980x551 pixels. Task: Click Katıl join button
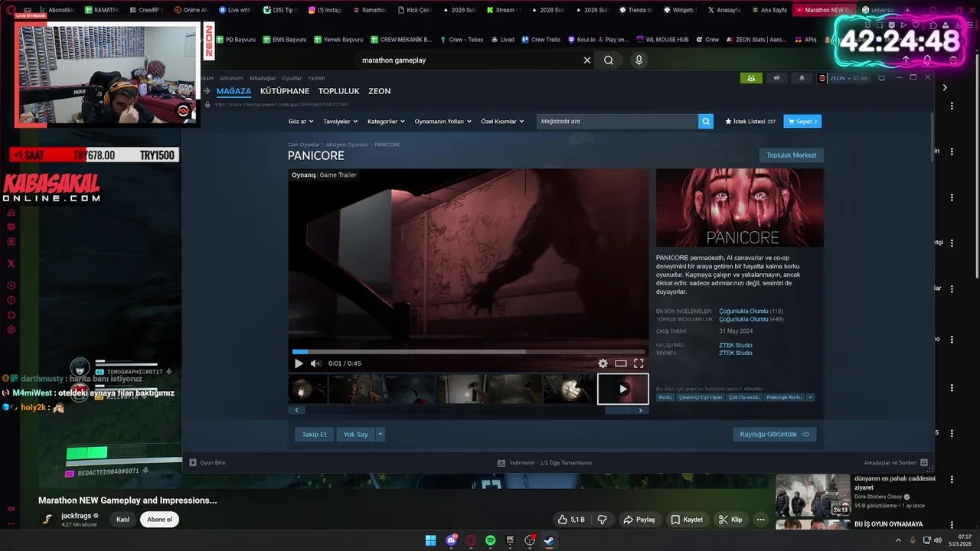pyautogui.click(x=122, y=520)
